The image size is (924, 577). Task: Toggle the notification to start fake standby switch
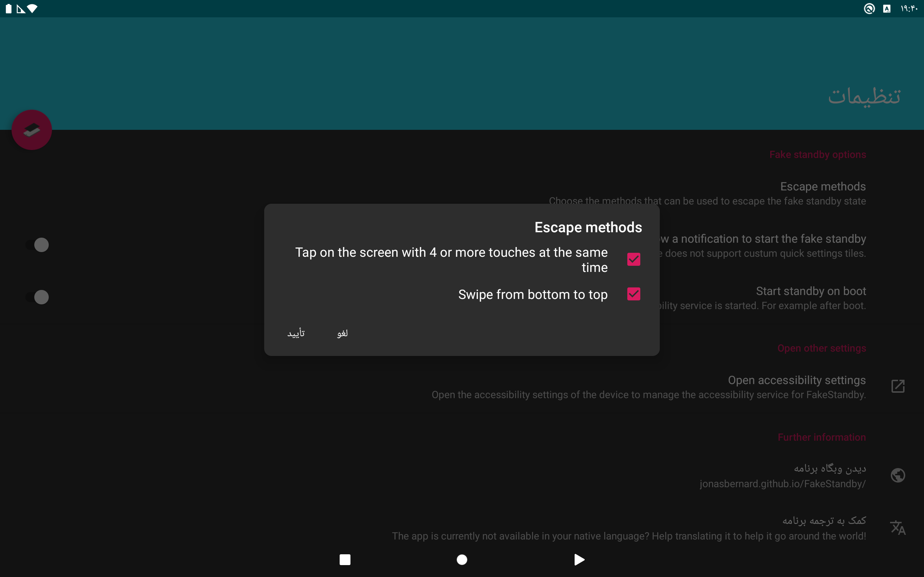click(38, 245)
